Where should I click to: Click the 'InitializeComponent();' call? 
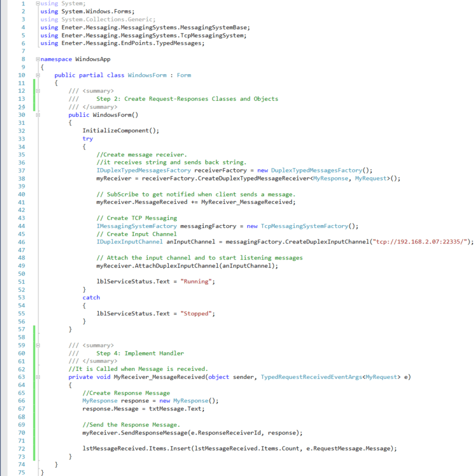(121, 130)
